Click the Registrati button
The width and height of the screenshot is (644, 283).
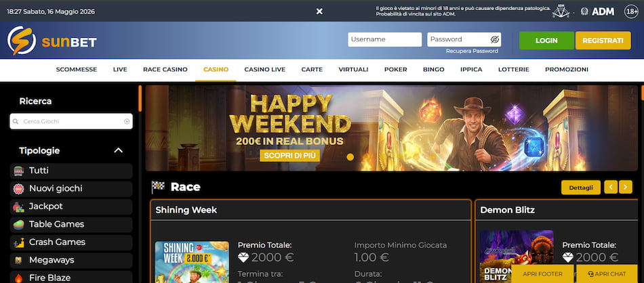603,41
